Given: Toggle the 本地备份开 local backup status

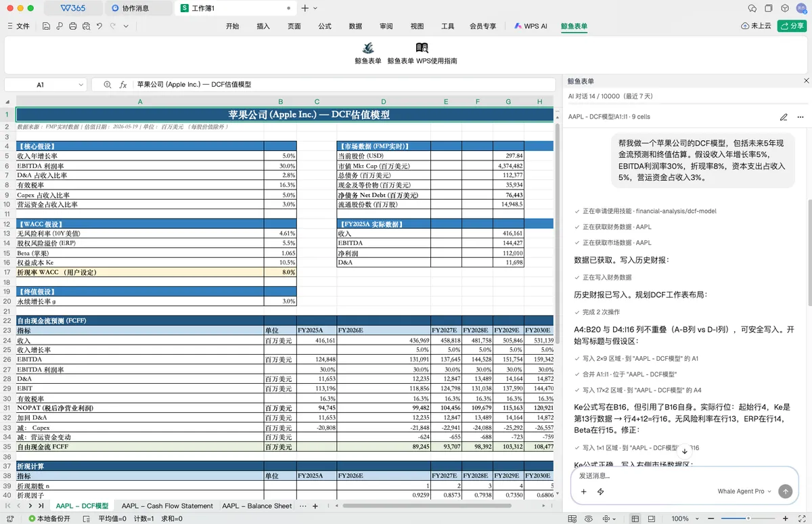Looking at the screenshot, I should [49, 519].
